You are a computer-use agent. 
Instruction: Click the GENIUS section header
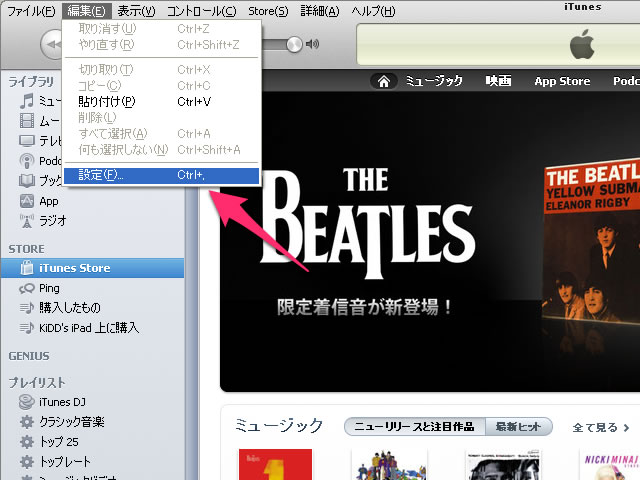[29, 356]
